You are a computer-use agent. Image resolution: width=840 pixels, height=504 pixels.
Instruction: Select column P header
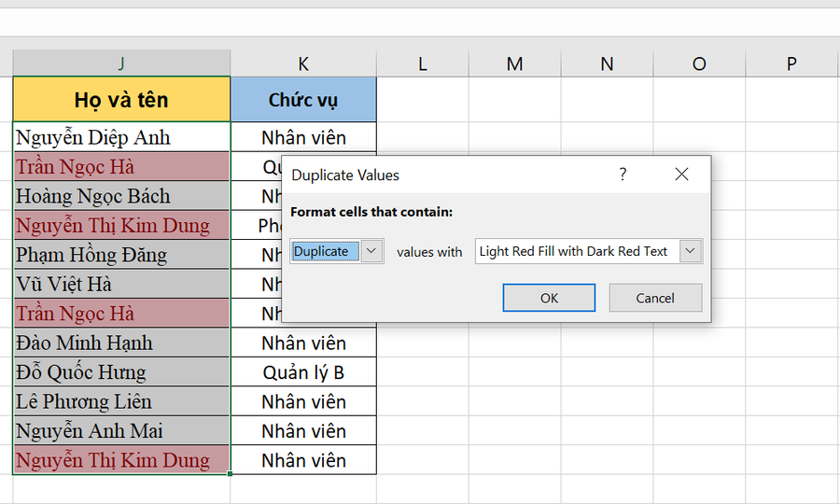pos(792,63)
